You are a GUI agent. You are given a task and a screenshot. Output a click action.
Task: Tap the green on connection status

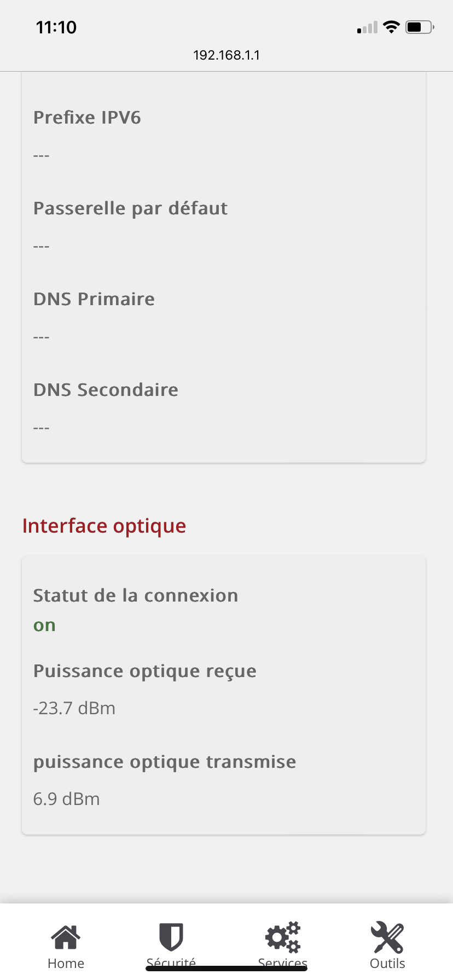[44, 625]
